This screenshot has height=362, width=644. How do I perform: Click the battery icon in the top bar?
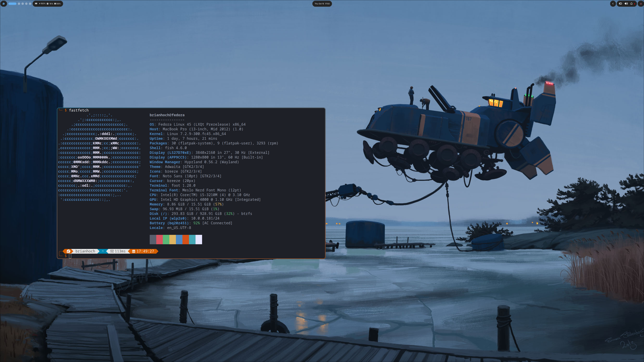tap(36, 4)
